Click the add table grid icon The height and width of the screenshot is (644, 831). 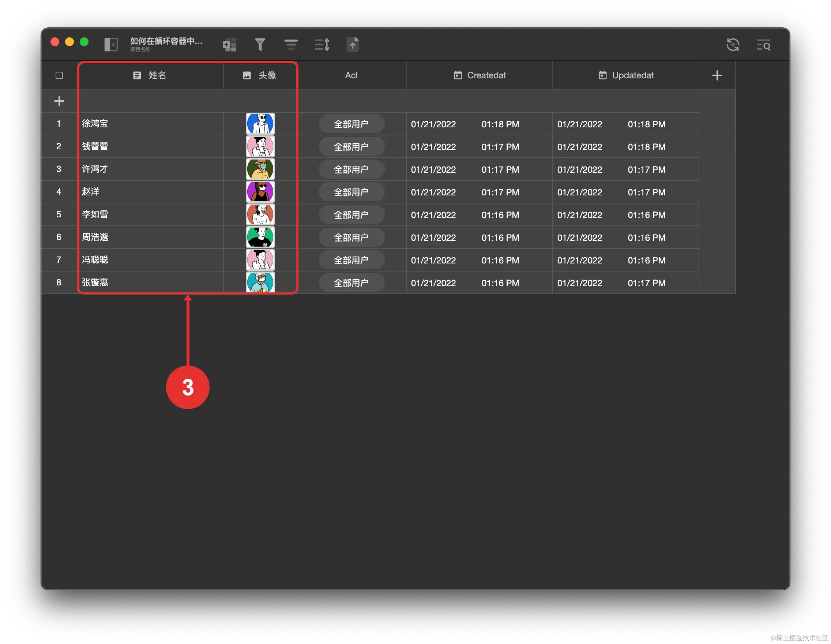click(x=229, y=45)
